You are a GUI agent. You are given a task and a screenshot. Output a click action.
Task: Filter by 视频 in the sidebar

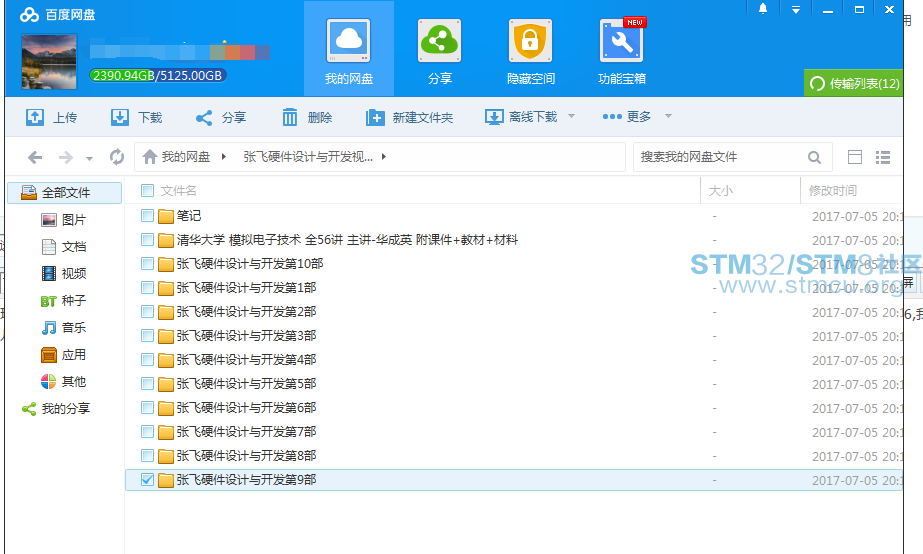64,274
